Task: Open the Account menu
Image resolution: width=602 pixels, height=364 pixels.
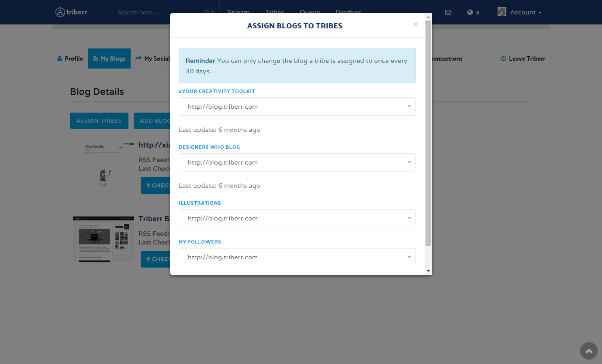Action: coord(526,12)
